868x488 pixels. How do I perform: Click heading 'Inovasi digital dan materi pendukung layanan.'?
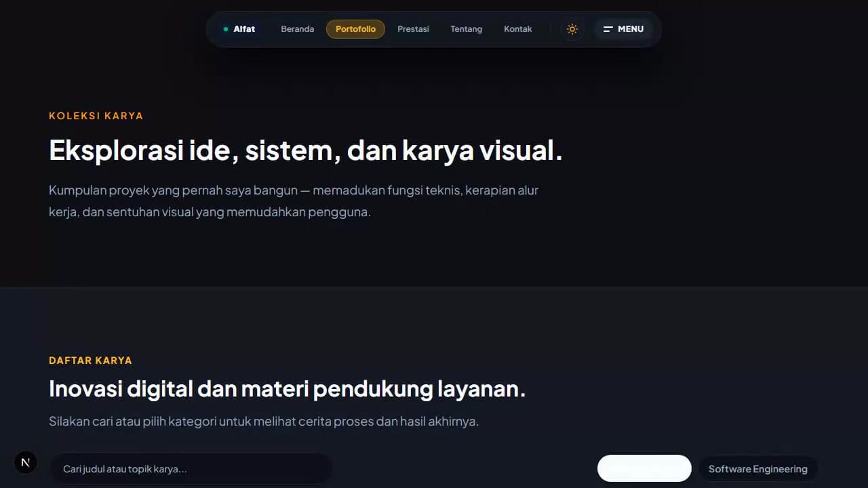[x=288, y=390]
